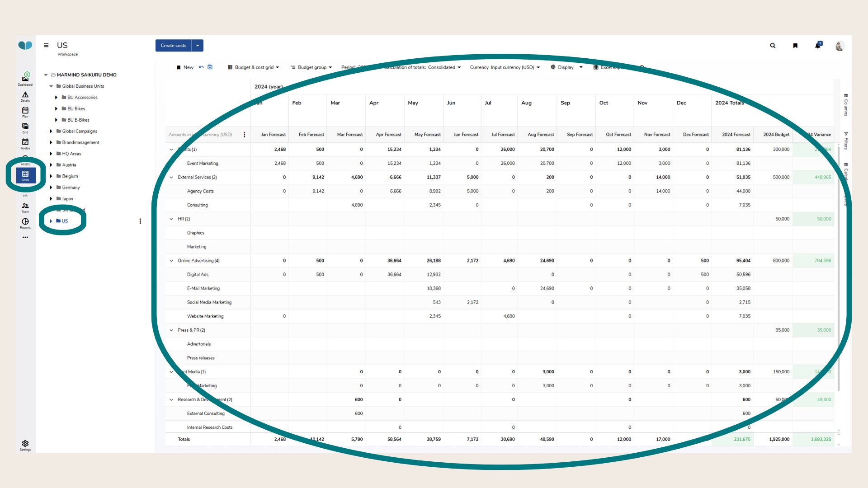Collapse the External Services (2) group

click(171, 177)
